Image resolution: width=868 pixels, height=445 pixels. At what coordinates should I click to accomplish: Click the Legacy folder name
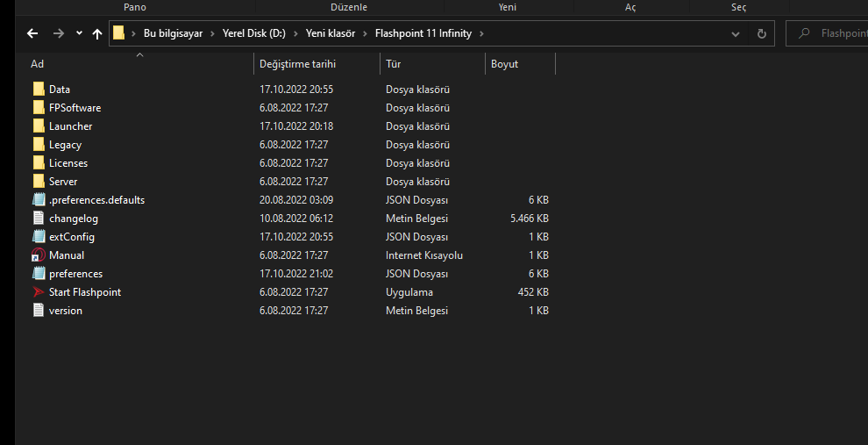[x=66, y=145]
